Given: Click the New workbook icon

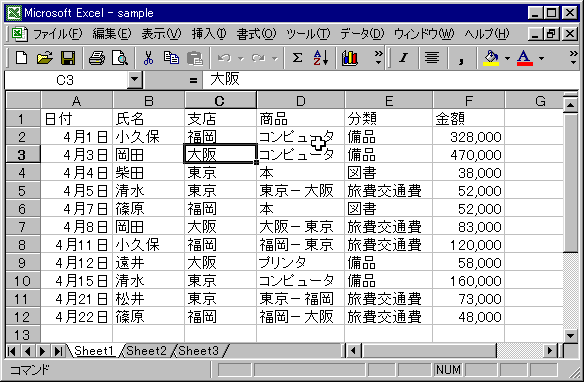Looking at the screenshot, I should (x=21, y=58).
